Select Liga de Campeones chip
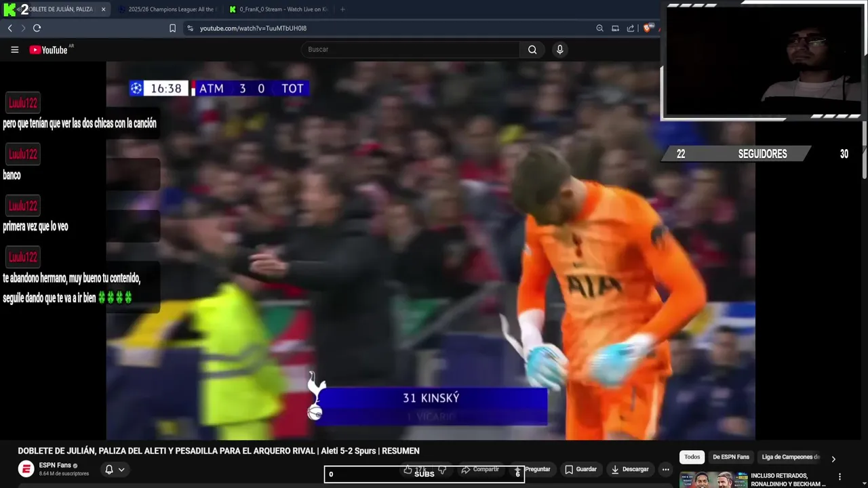This screenshot has width=868, height=488. (790, 457)
